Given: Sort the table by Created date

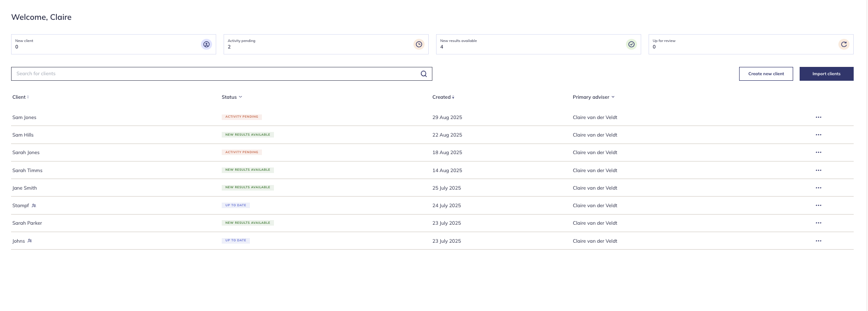Looking at the screenshot, I should coord(443,97).
